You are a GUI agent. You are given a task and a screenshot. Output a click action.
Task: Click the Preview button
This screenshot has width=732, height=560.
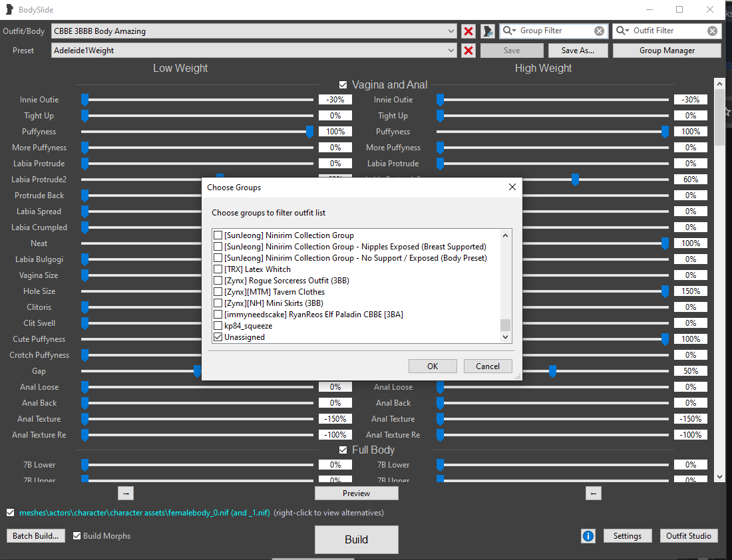tap(356, 493)
